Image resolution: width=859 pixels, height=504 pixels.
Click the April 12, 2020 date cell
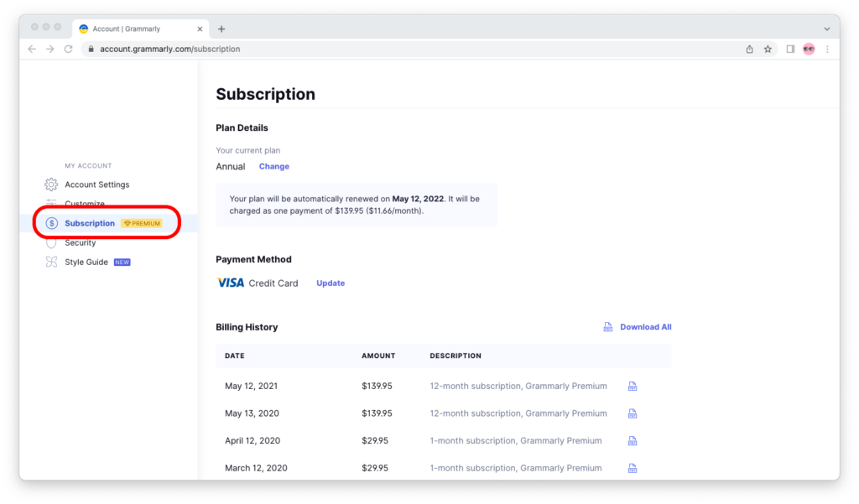click(252, 441)
